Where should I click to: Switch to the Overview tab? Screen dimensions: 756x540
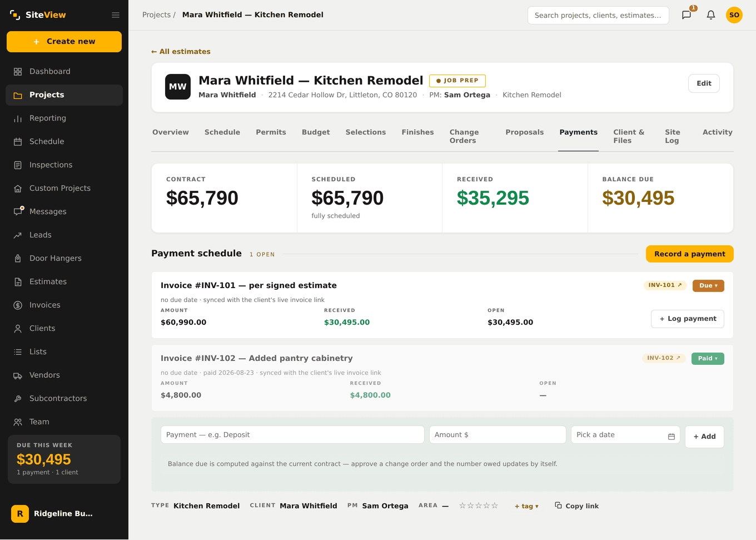pos(171,132)
